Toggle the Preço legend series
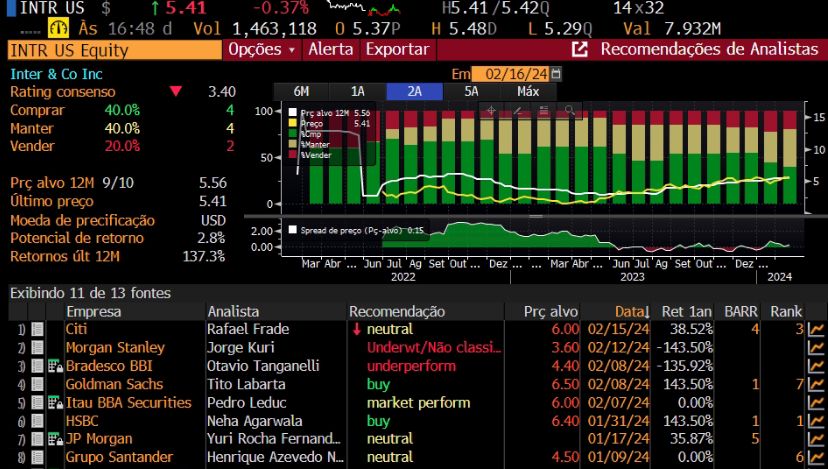 294,125
